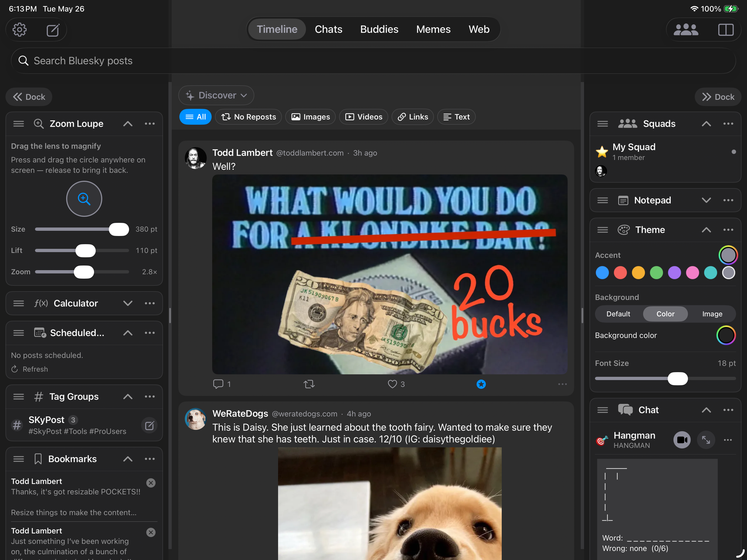Open Theme panel more options
Image resolution: width=747 pixels, height=560 pixels.
click(x=728, y=230)
